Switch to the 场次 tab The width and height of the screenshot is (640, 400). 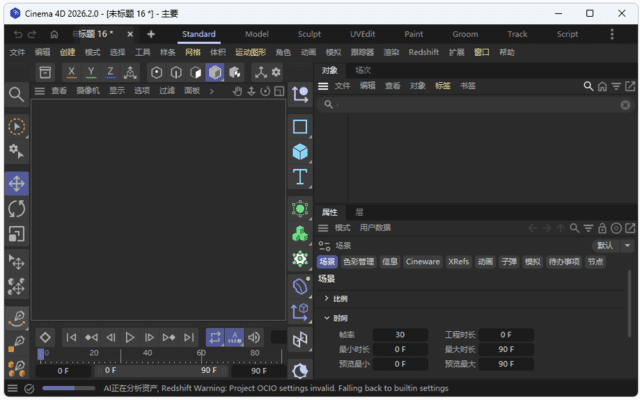coord(363,71)
